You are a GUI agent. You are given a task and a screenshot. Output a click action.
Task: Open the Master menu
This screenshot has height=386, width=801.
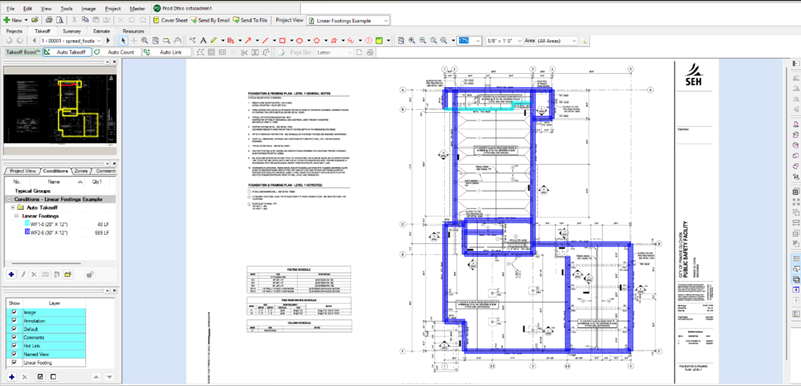[137, 9]
